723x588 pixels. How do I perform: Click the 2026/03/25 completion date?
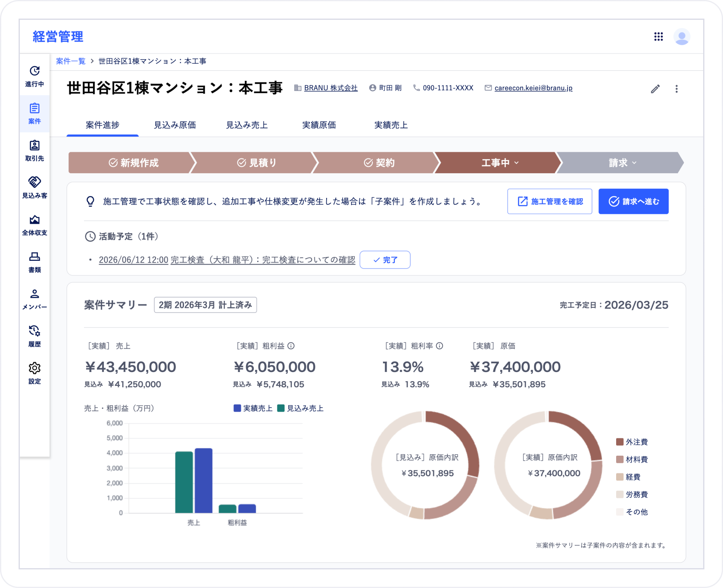point(636,305)
